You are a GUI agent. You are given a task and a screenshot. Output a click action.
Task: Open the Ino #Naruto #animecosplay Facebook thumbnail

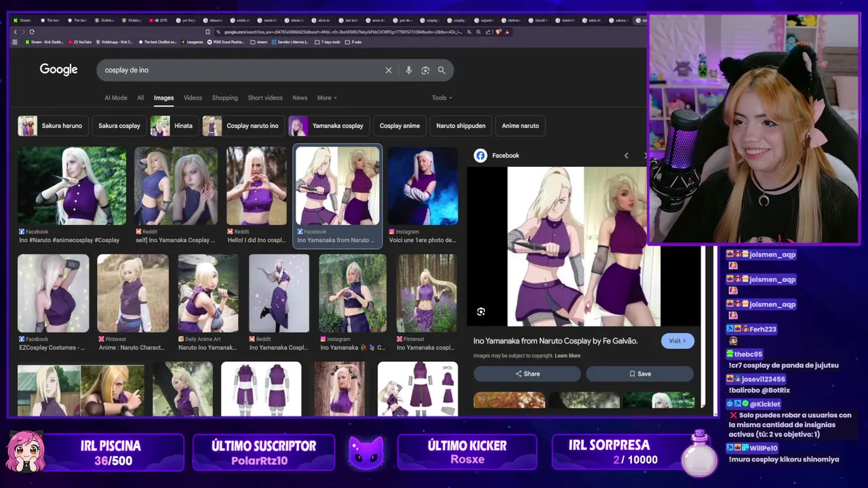click(x=71, y=186)
